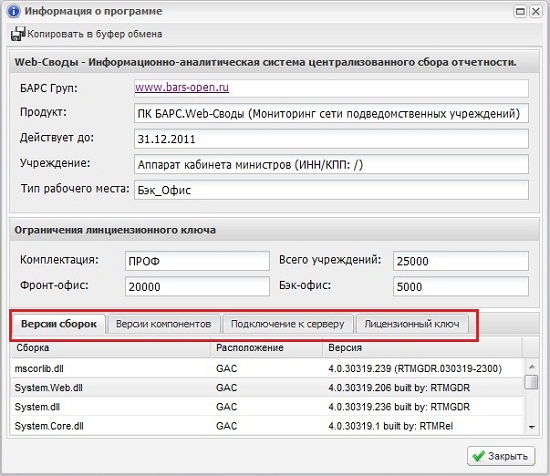Select the System.Core.dll row

point(267,426)
